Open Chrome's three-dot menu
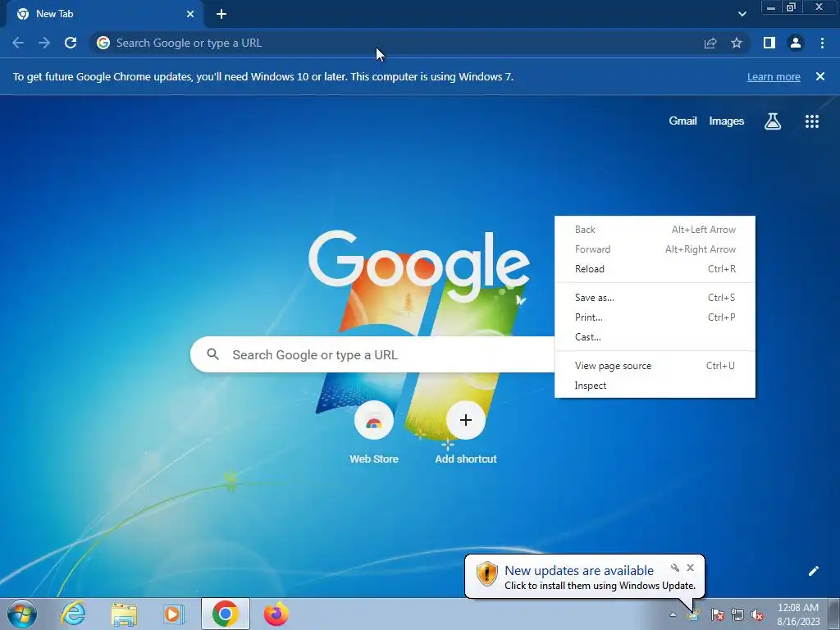This screenshot has width=840, height=630. coord(822,43)
